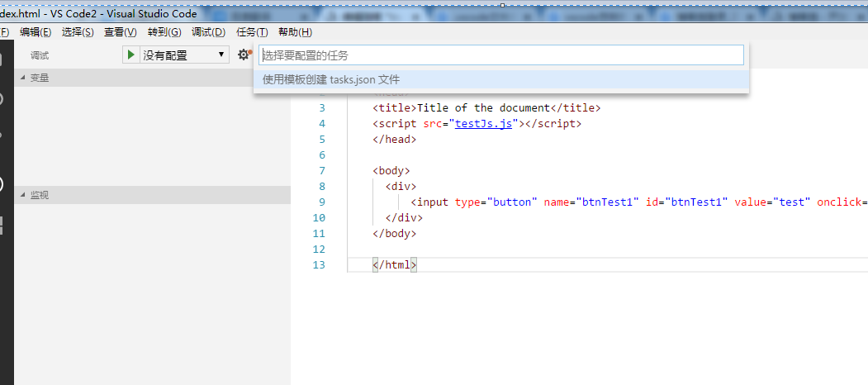
Task: Click the value="test" attribute on line 9
Action: [x=773, y=202]
